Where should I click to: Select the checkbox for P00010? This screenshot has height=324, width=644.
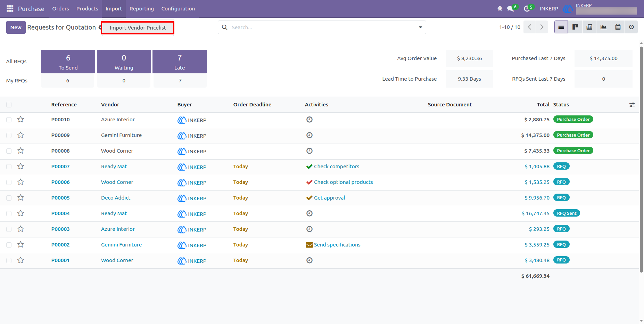pos(9,120)
